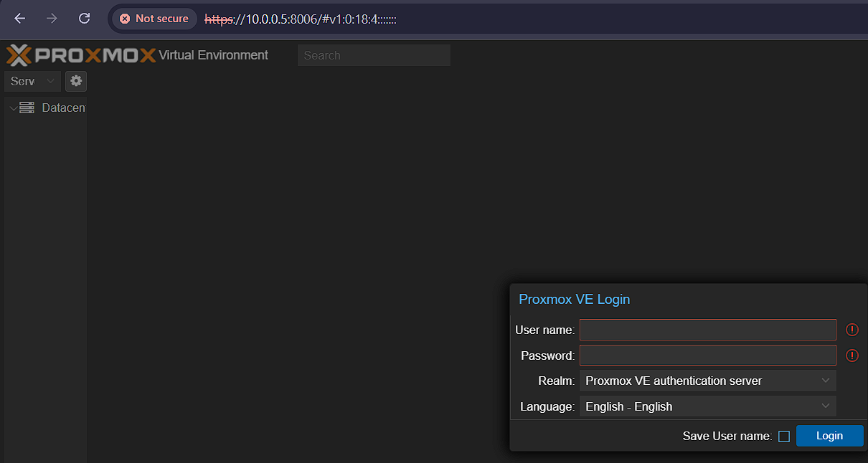Click the Datacenter server icon
The height and width of the screenshot is (463, 868).
pos(27,108)
